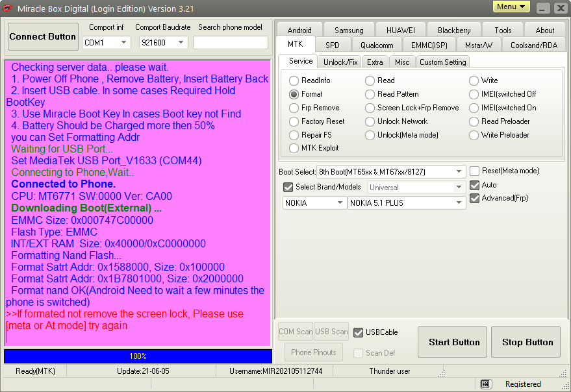Image resolution: width=571 pixels, height=392 pixels.
Task: Click the Username status bar entry
Action: coord(275,371)
